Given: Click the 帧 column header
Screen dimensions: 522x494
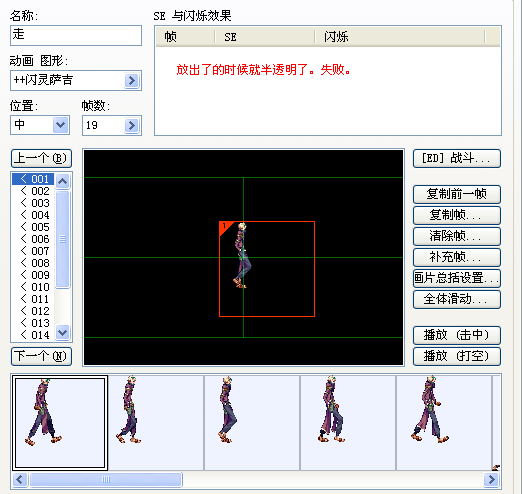Looking at the screenshot, I should [185, 37].
